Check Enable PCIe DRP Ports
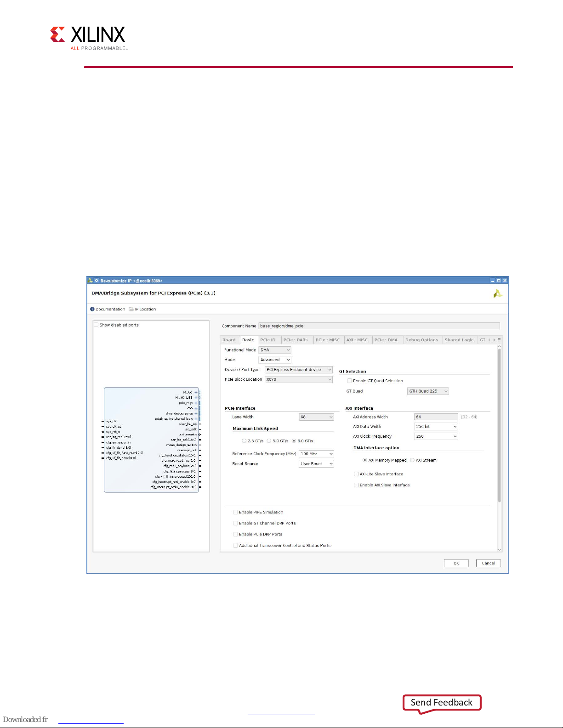The image size is (563, 728). (236, 534)
